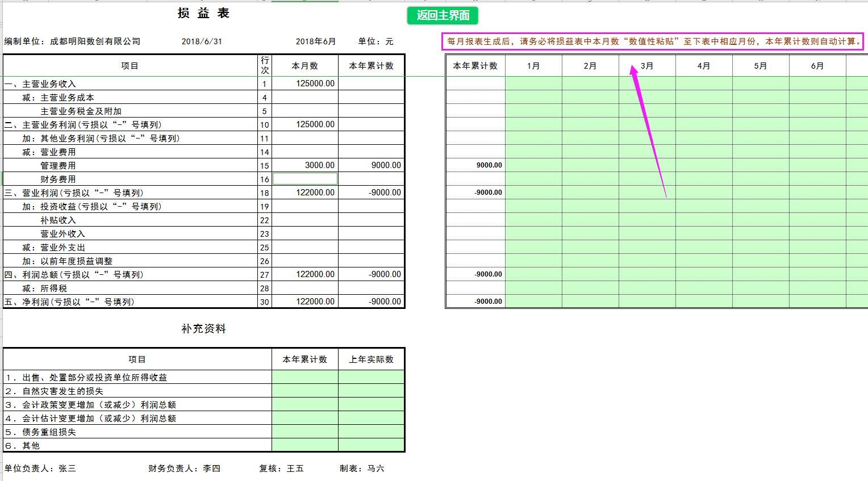Click the green 本年累计数 cell beside 自然灾害发生的损失
The height and width of the screenshot is (481, 868).
(x=305, y=390)
